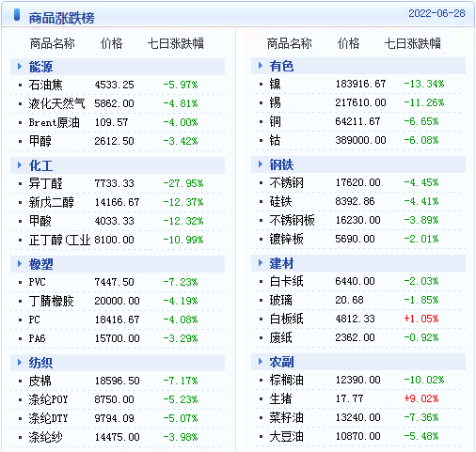This screenshot has height=452, width=476.
Task: Click the 商品涨跌榜 title
Action: pyautogui.click(x=61, y=18)
